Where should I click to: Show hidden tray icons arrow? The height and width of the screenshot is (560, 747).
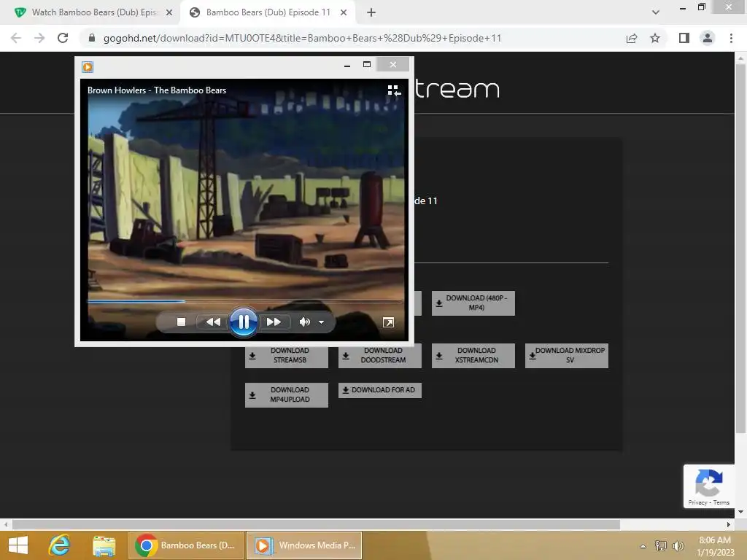[643, 546]
